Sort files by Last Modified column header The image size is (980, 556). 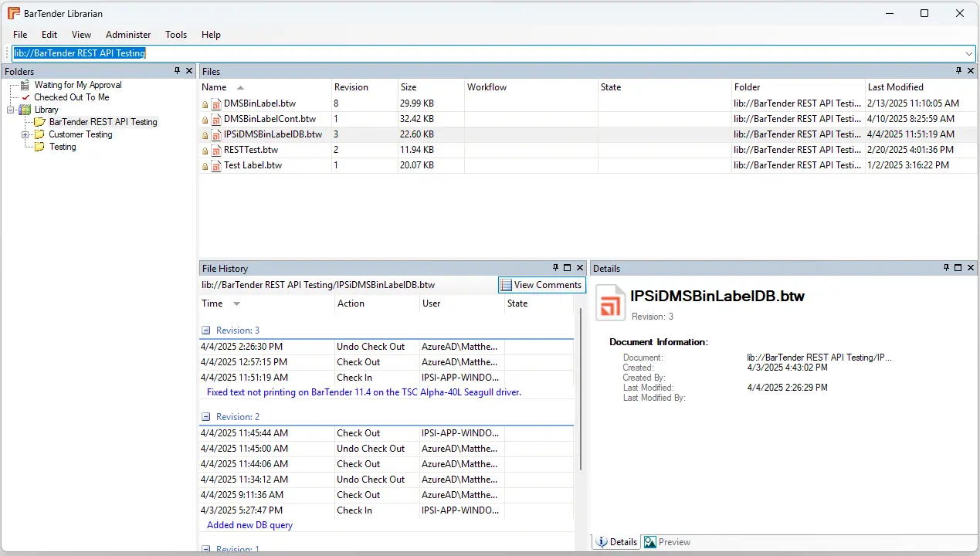921,87
